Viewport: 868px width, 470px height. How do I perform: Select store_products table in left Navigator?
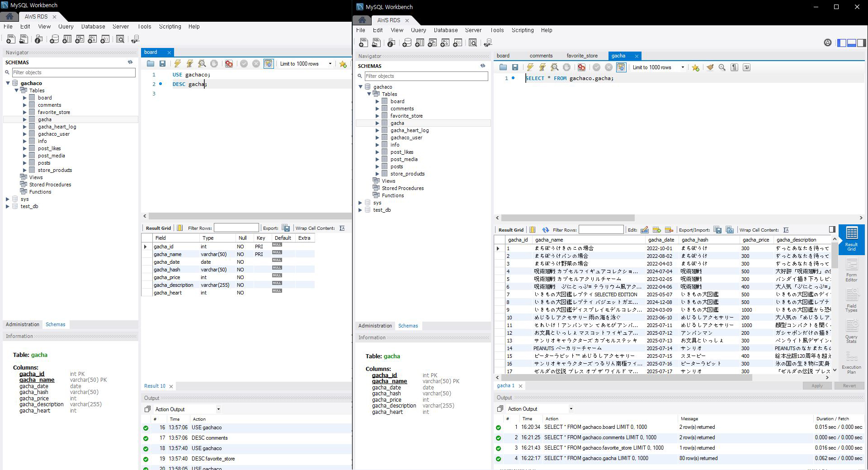[55, 170]
